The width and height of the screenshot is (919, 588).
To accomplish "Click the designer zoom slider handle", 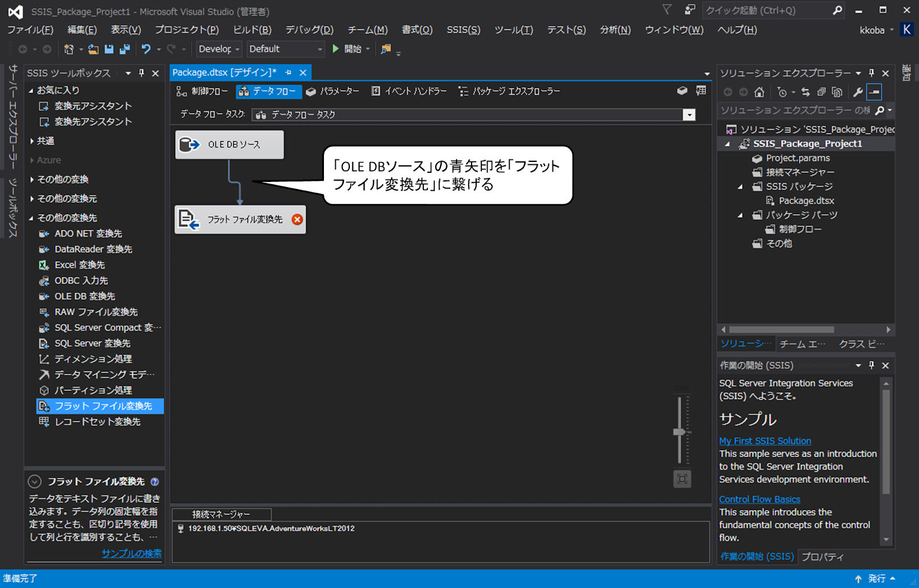I will pyautogui.click(x=681, y=432).
